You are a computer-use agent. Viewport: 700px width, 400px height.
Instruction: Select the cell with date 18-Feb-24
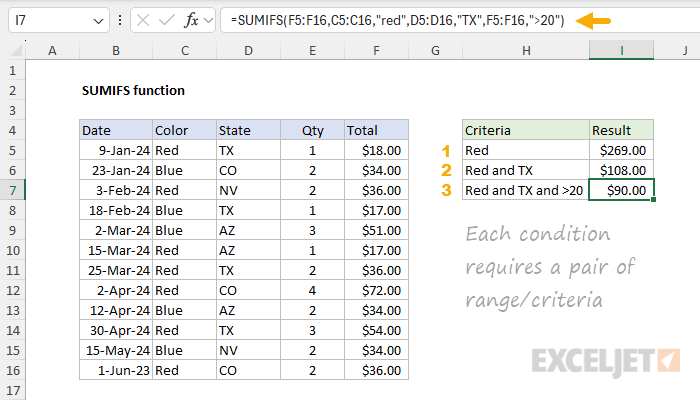116,210
